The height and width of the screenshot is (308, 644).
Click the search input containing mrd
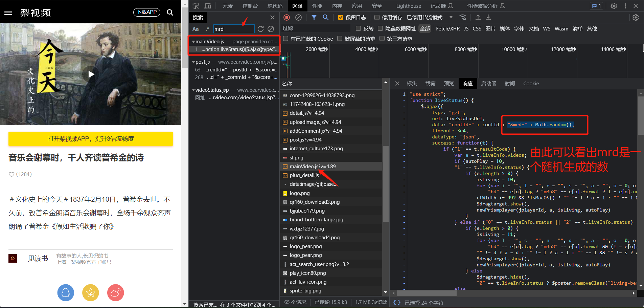pyautogui.click(x=234, y=29)
